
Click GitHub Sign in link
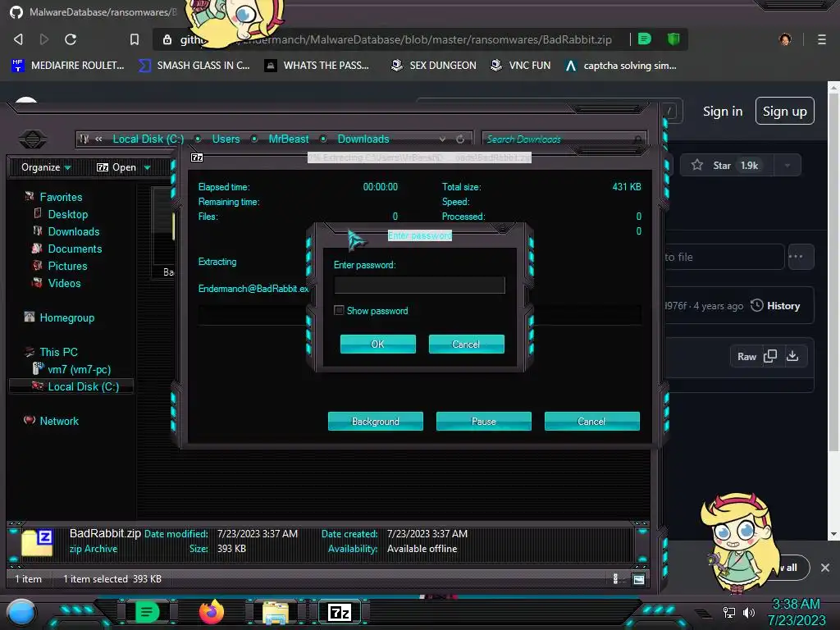[723, 111]
